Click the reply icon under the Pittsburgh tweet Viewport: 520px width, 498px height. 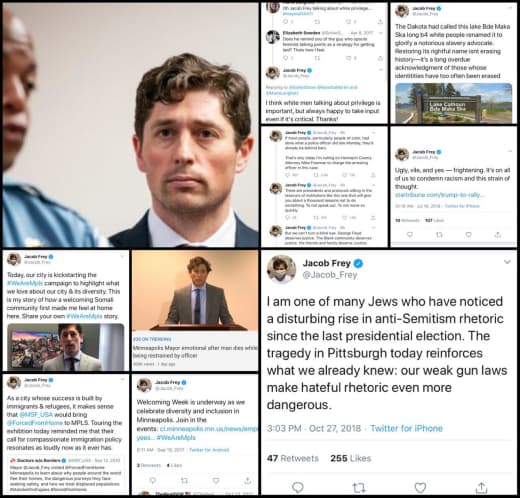tap(298, 488)
